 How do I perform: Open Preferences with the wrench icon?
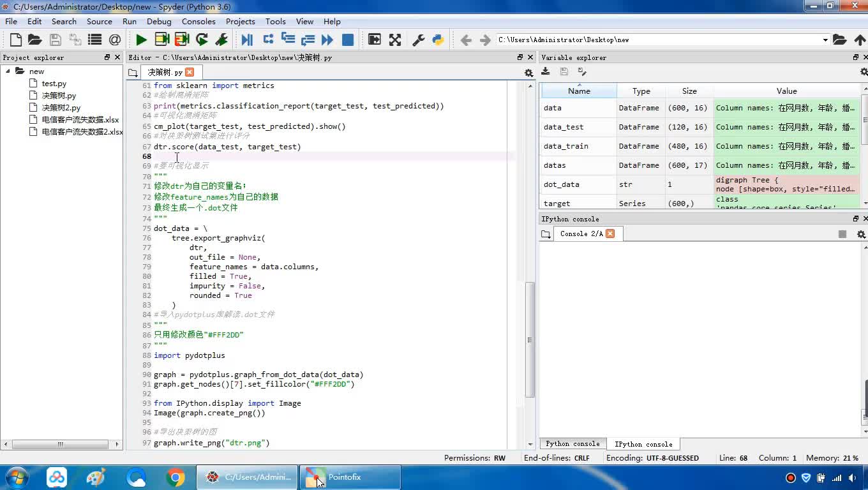[x=419, y=40]
